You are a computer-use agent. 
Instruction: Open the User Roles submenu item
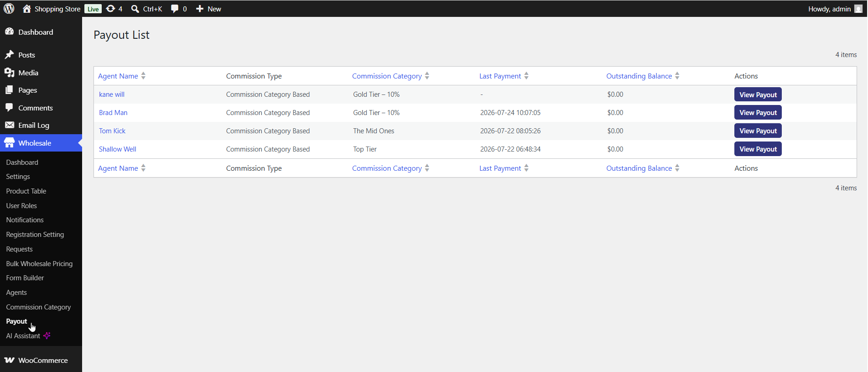(x=21, y=205)
